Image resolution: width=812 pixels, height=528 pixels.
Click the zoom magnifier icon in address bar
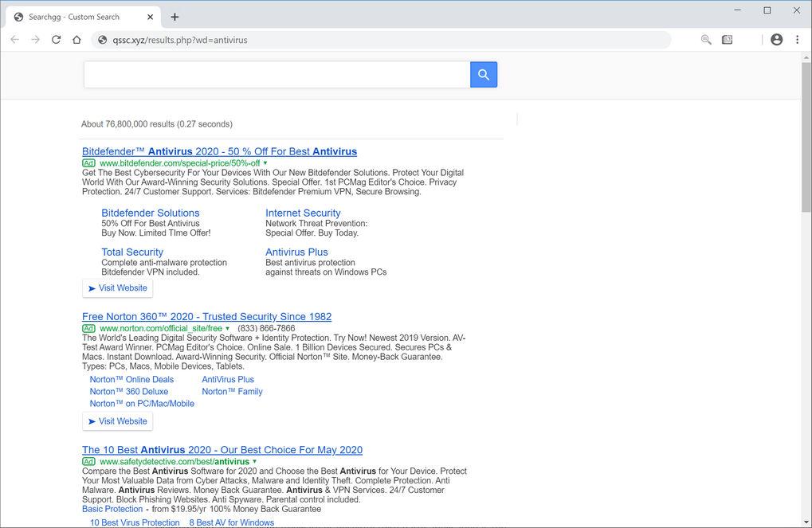(x=706, y=40)
